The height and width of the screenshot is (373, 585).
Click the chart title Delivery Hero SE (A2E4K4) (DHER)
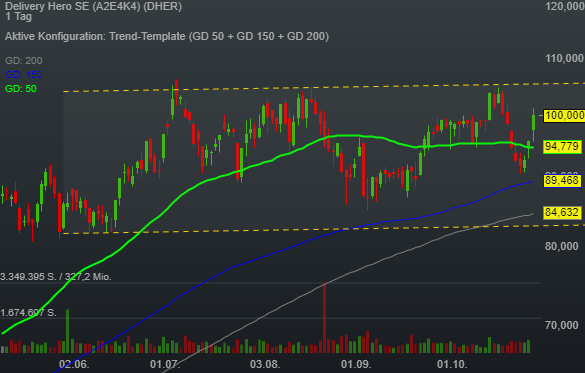[94, 6]
